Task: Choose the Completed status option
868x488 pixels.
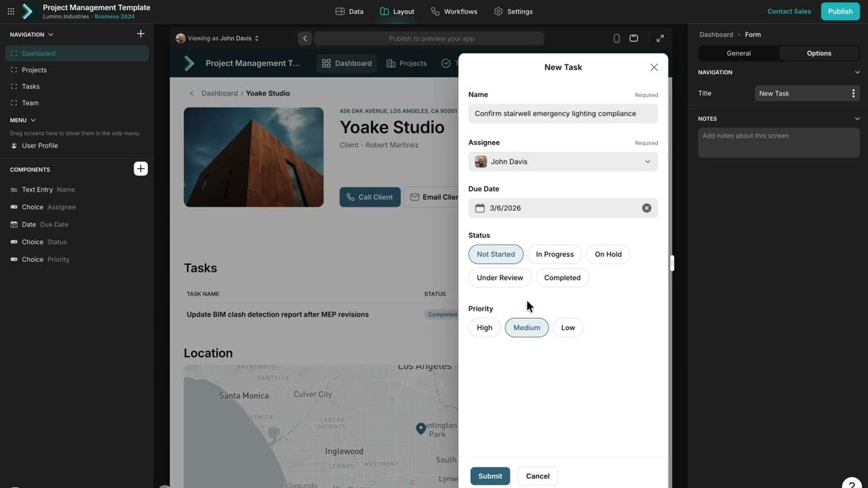Action: coord(562,277)
